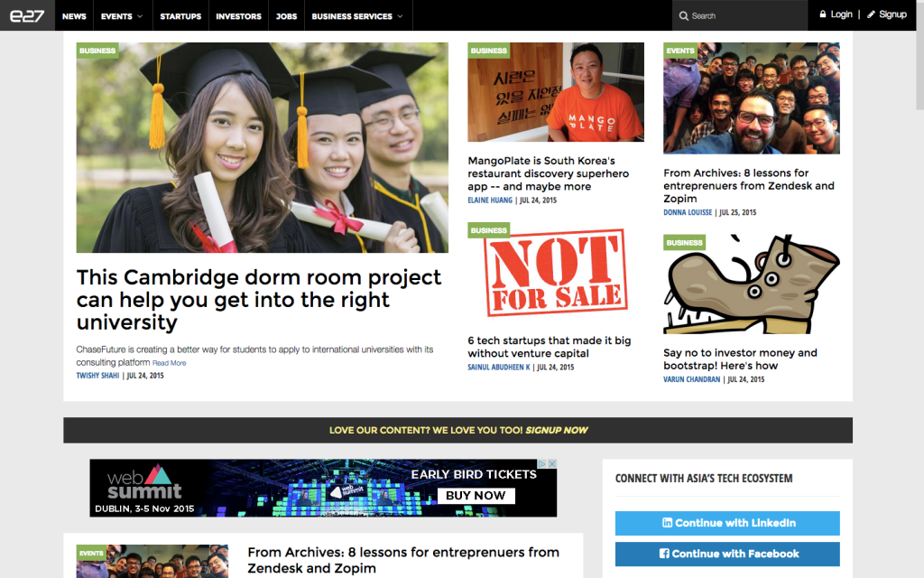
Task: Click Read More on ChaseFuture article
Action: point(169,363)
